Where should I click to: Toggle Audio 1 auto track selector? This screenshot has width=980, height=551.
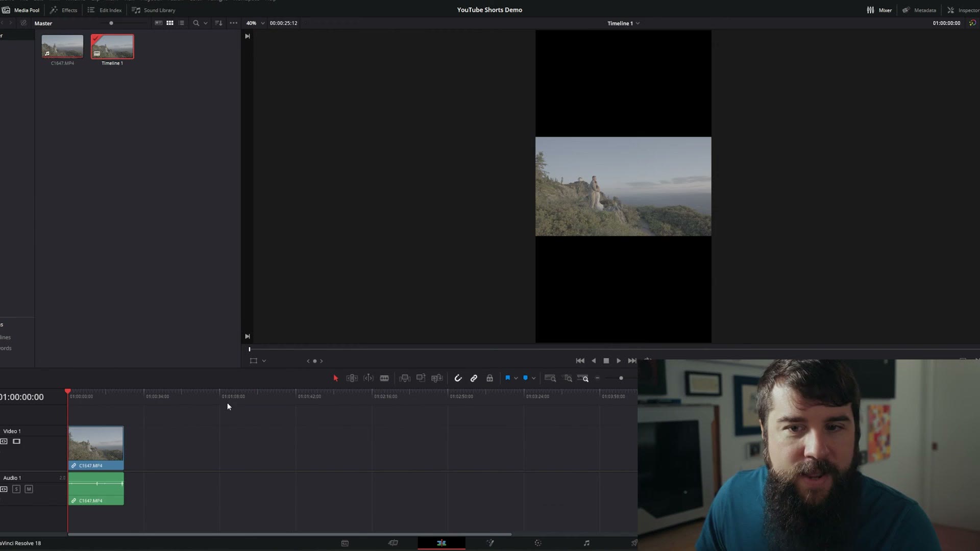(4, 489)
